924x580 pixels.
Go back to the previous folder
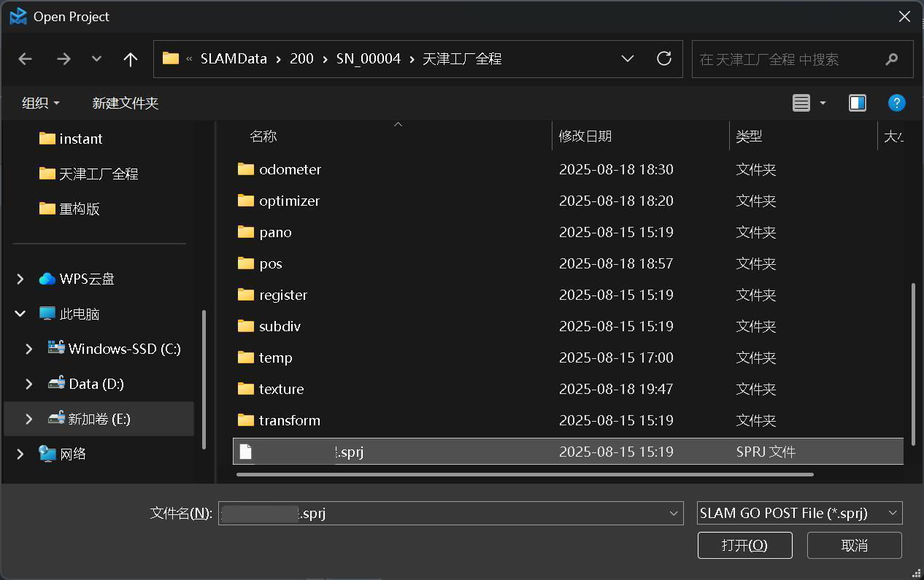26,59
